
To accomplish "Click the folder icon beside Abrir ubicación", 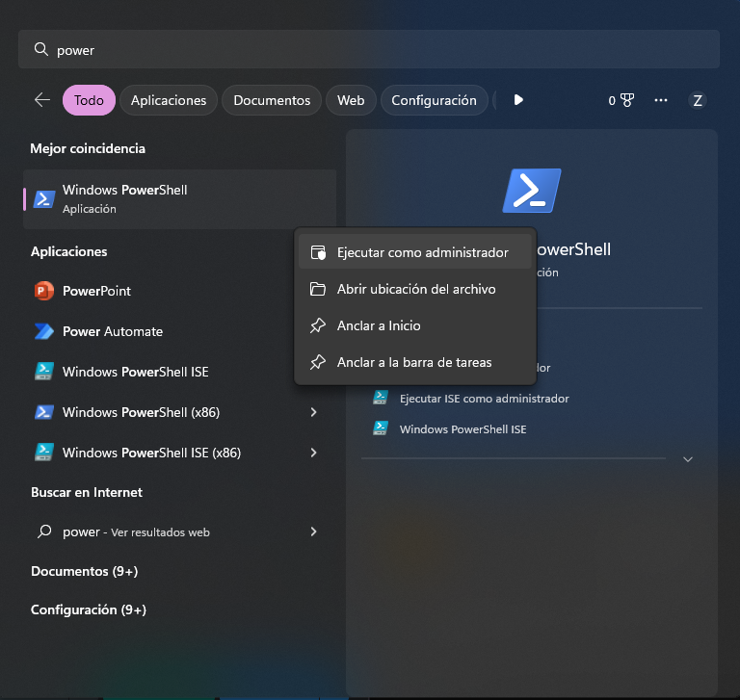I will point(318,289).
